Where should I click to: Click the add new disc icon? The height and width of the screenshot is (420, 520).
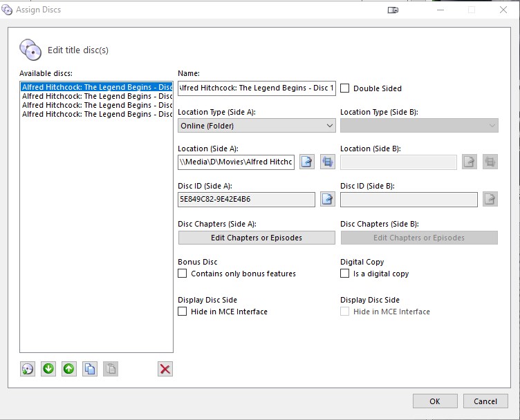tap(28, 369)
